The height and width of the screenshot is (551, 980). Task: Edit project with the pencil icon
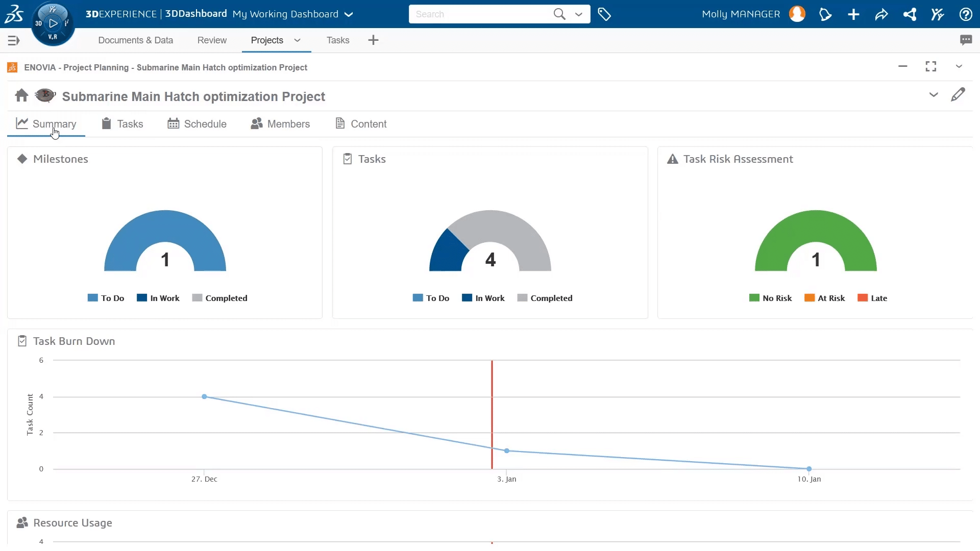[958, 95]
